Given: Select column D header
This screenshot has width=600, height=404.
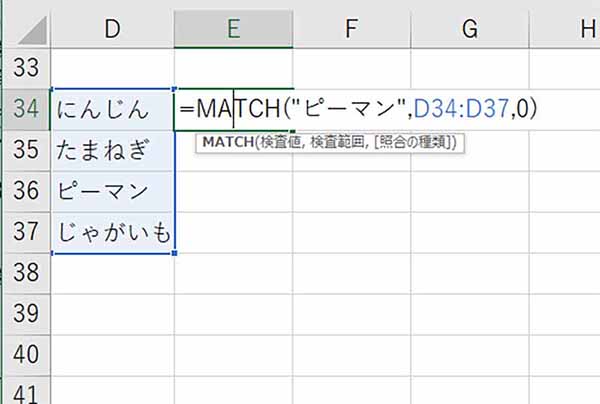Looking at the screenshot, I should pos(112,29).
